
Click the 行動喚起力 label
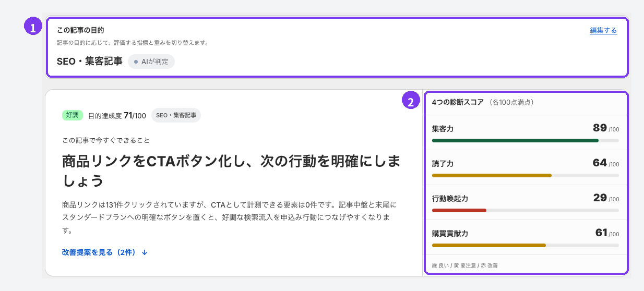[450, 199]
